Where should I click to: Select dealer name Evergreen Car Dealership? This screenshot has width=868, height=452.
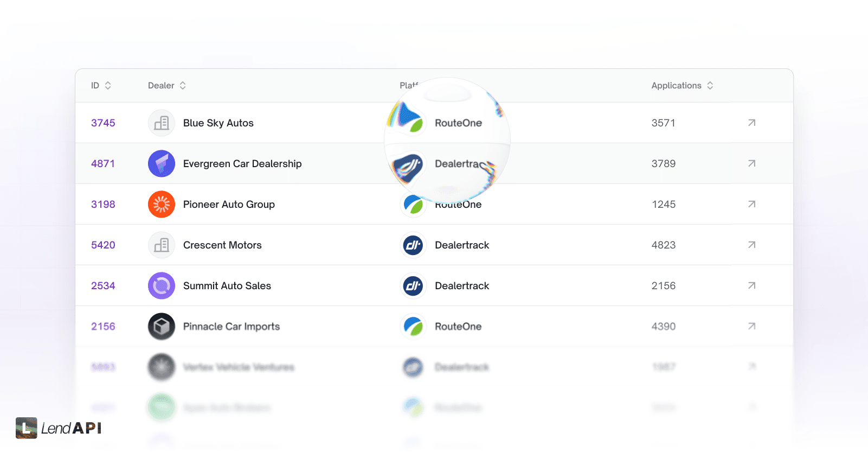tap(242, 164)
